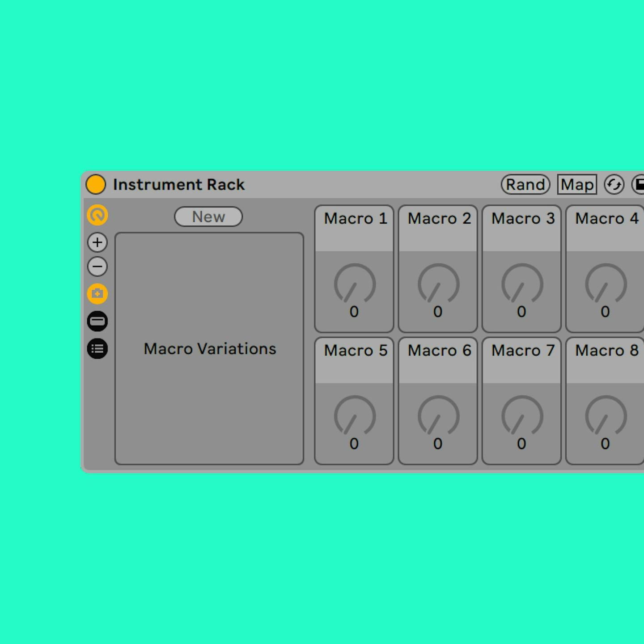Click the Macro 1 value 0
This screenshot has width=644, height=644.
tap(354, 312)
